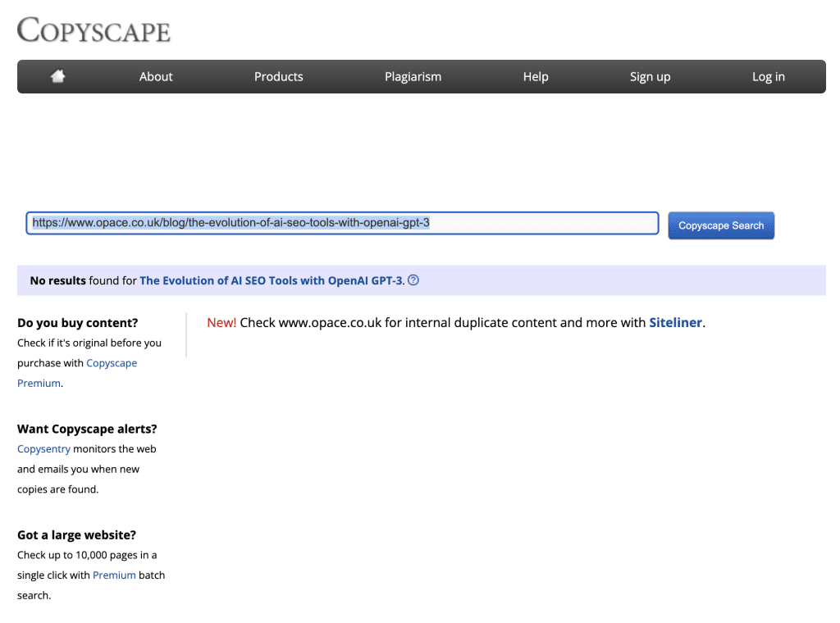Click the red 'New!' announcement text
The width and height of the screenshot is (840, 623).
click(221, 322)
